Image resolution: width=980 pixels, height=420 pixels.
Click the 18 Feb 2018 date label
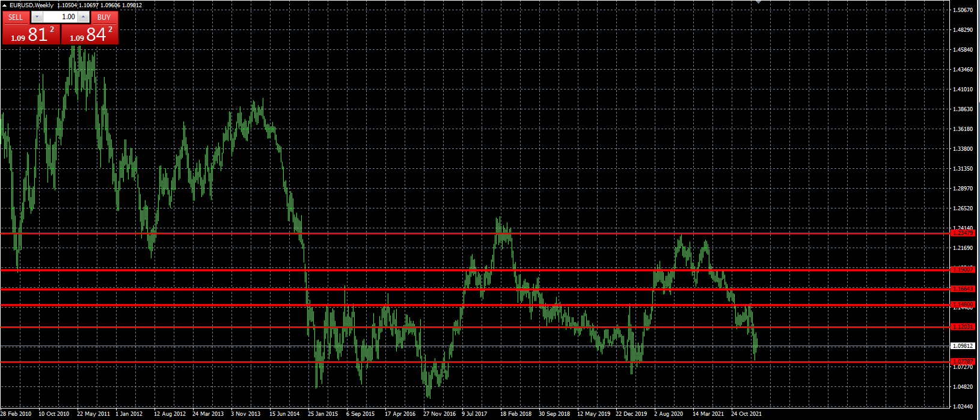click(516, 414)
